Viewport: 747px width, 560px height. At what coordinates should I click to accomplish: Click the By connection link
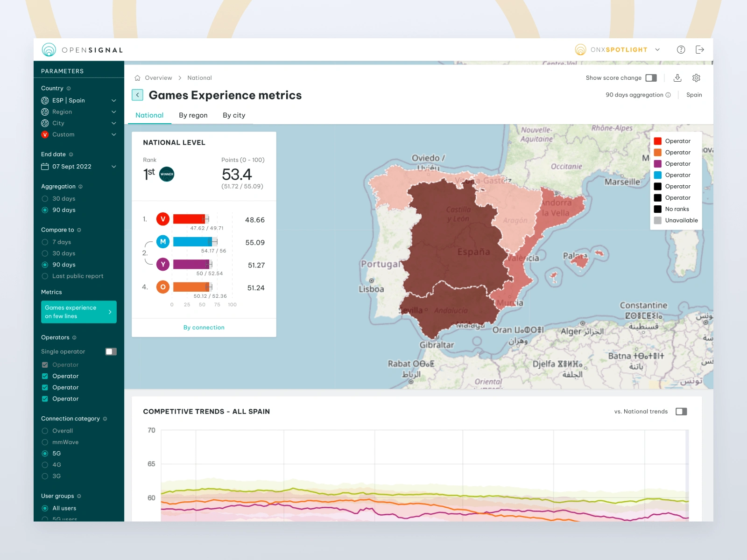(204, 328)
